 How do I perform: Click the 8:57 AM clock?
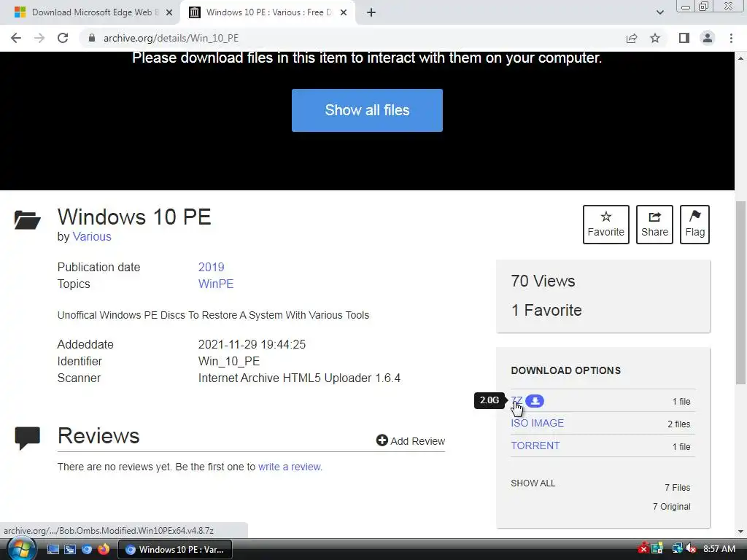pyautogui.click(x=719, y=548)
